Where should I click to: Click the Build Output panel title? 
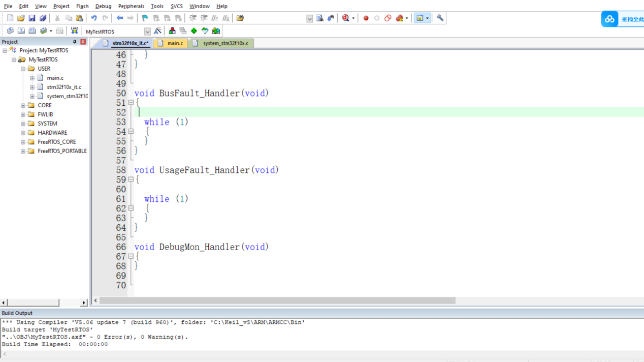tap(17, 313)
